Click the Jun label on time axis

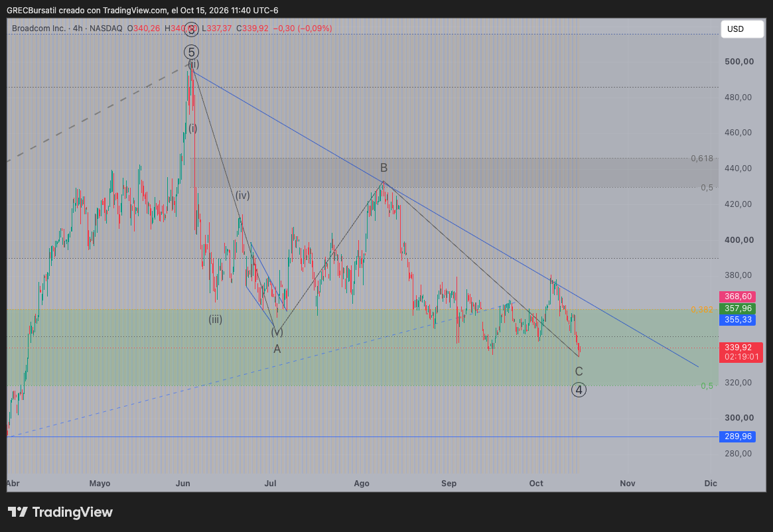point(183,483)
